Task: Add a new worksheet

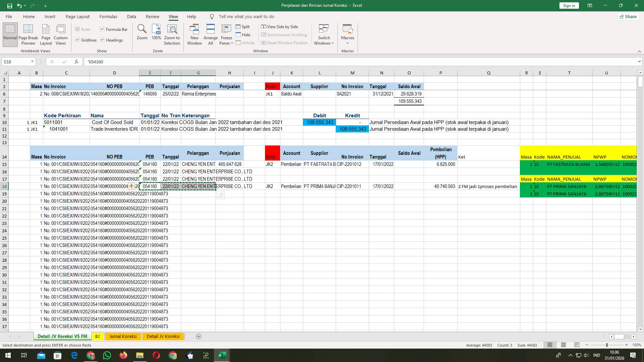Action: [198, 336]
